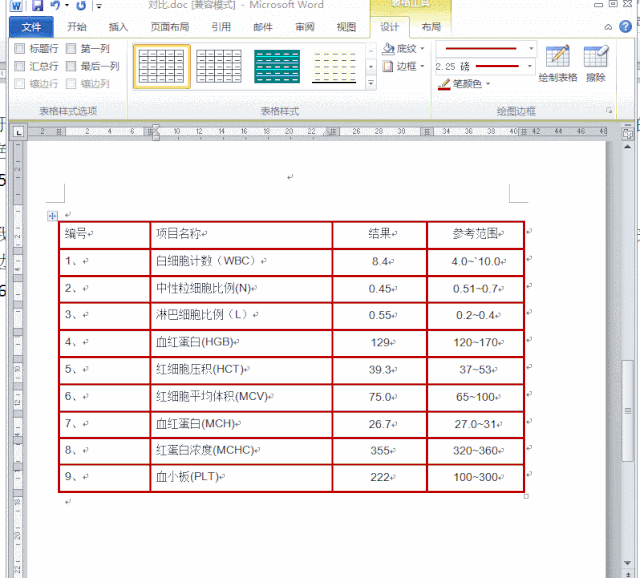Screen dimensions: 640x578
Task: Open the pen style line dropdown
Action: [x=531, y=49]
